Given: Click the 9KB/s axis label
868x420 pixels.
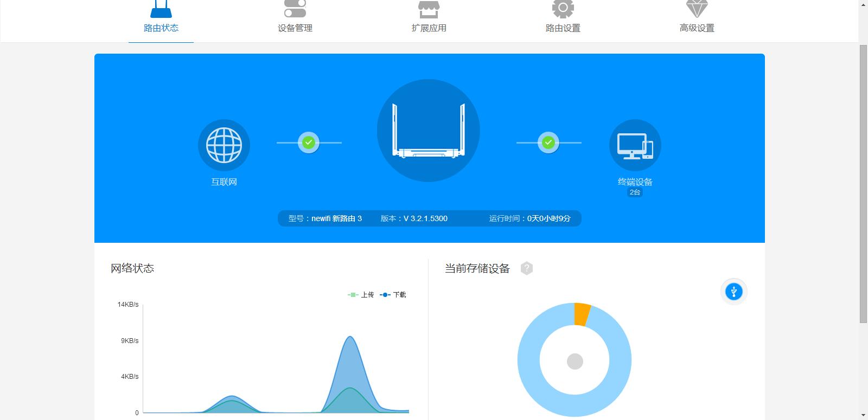Looking at the screenshot, I should pos(130,341).
